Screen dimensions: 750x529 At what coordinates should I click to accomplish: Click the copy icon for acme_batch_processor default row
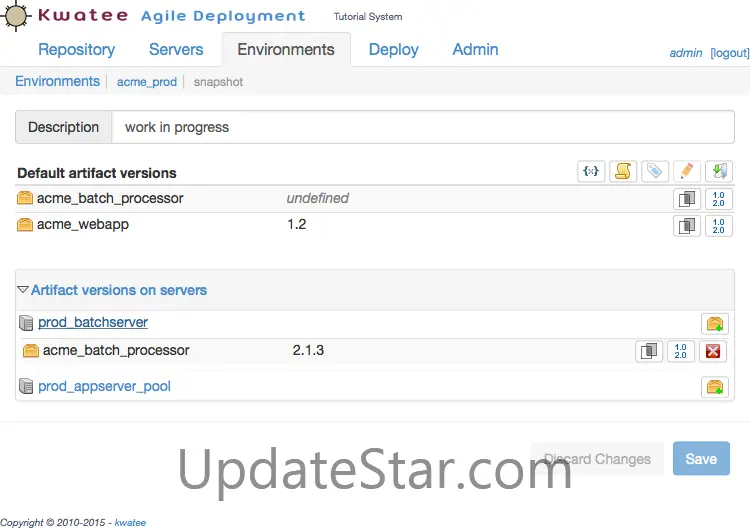(687, 199)
